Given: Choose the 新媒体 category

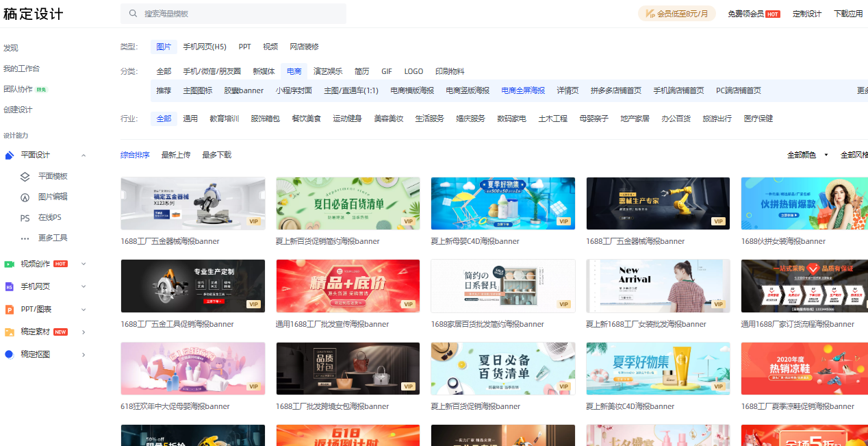Looking at the screenshot, I should tap(264, 71).
